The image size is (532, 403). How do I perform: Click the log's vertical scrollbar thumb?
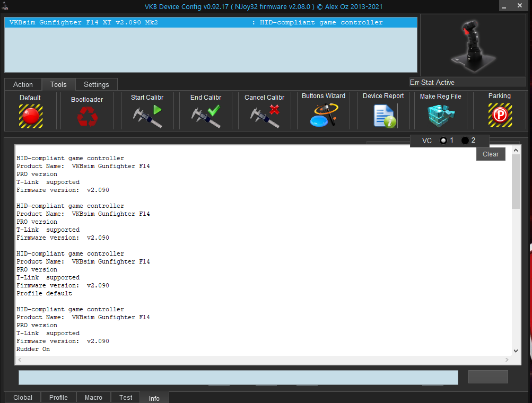click(x=516, y=181)
